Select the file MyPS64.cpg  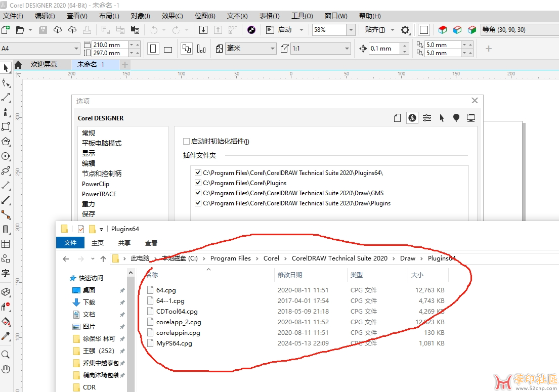click(174, 343)
